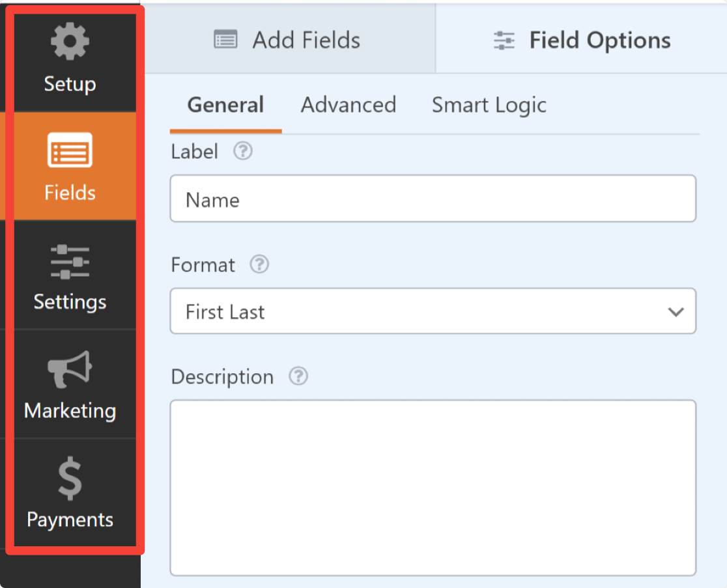Switch to the Add Fields tab
The width and height of the screenshot is (727, 588).
coord(291,39)
